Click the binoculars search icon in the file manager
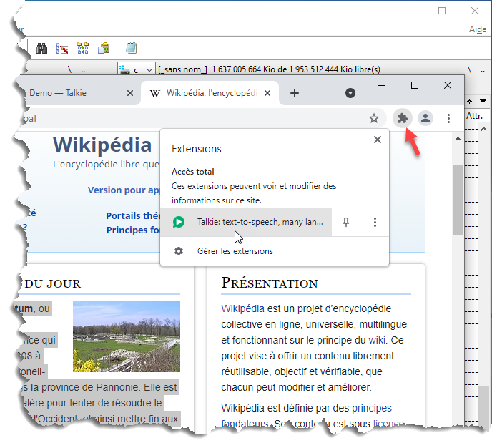 41,48
